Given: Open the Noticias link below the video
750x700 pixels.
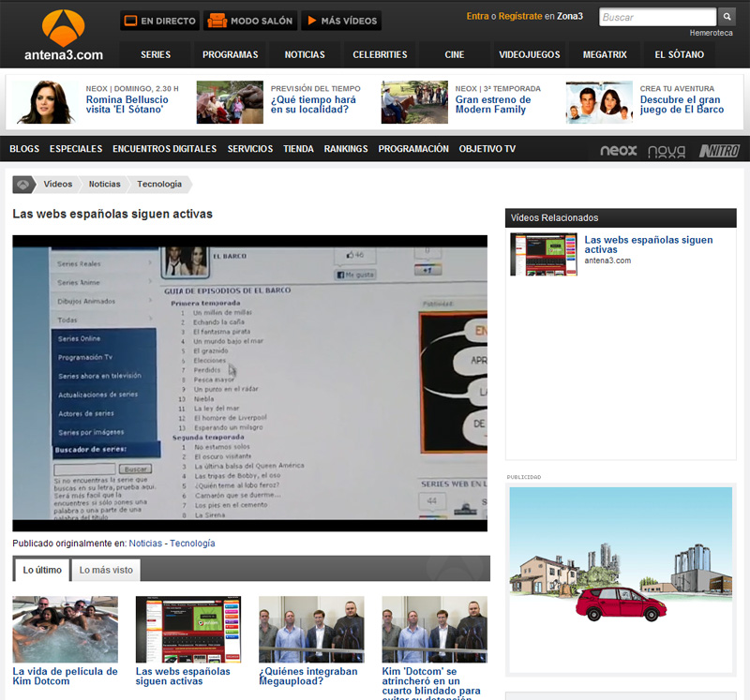Looking at the screenshot, I should point(145,544).
